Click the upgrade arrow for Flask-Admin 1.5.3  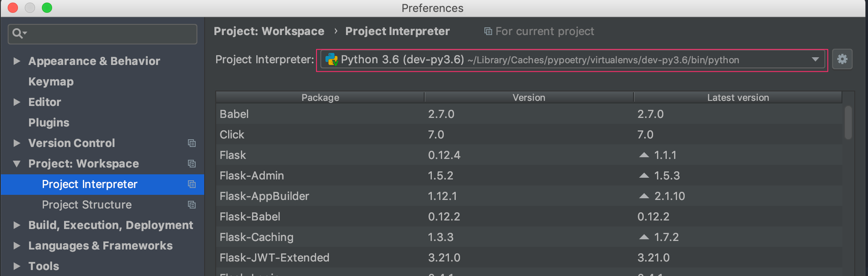(x=644, y=176)
